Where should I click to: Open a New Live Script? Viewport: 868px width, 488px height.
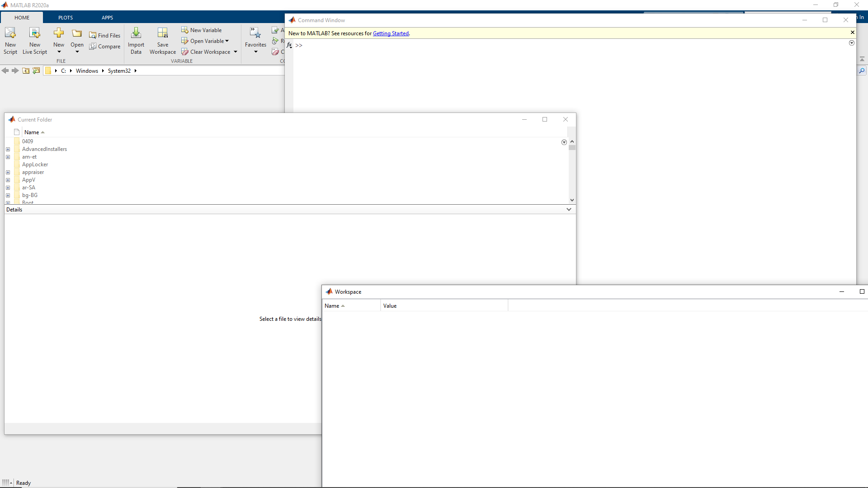(34, 41)
